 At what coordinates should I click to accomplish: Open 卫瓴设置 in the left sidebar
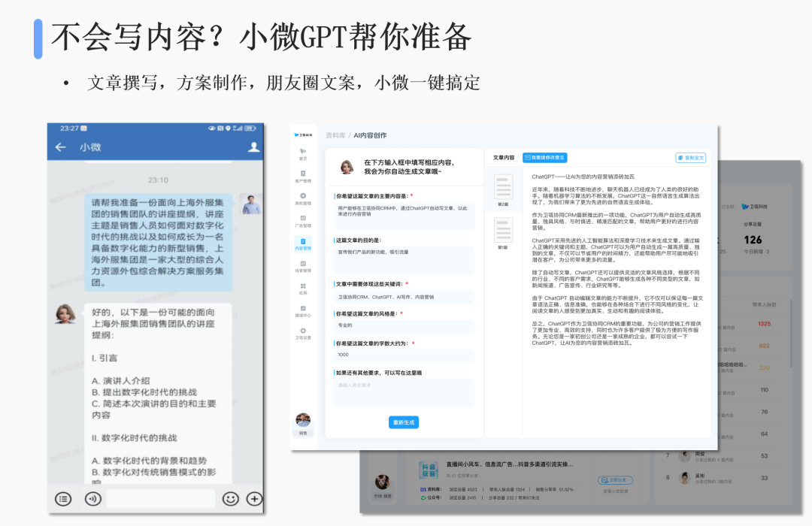(303, 334)
